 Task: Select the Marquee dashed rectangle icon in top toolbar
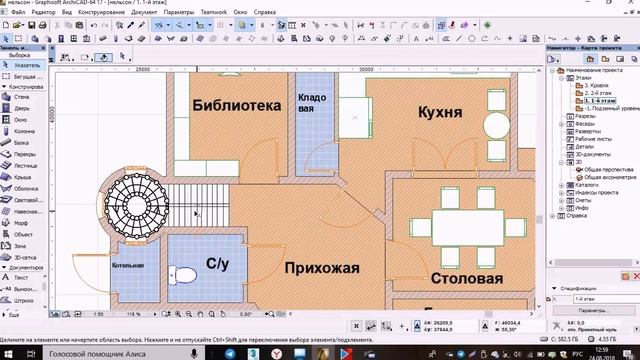[x=18, y=39]
